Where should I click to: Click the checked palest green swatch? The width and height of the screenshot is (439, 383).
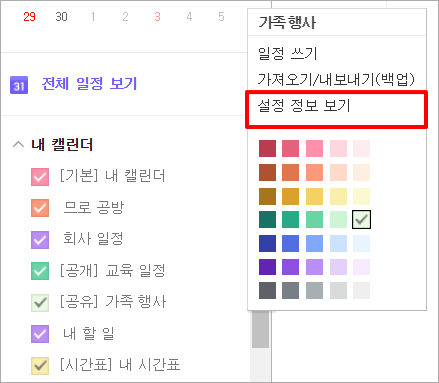click(361, 219)
